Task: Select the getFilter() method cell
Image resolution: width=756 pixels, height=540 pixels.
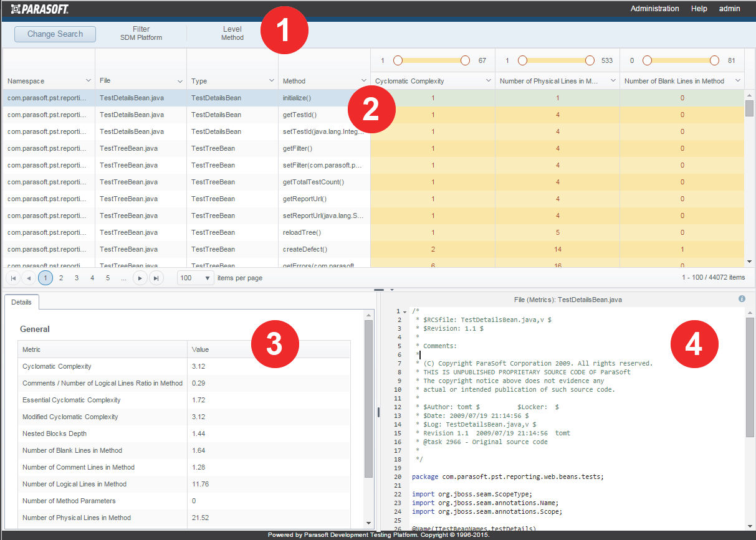Action: pos(324,148)
